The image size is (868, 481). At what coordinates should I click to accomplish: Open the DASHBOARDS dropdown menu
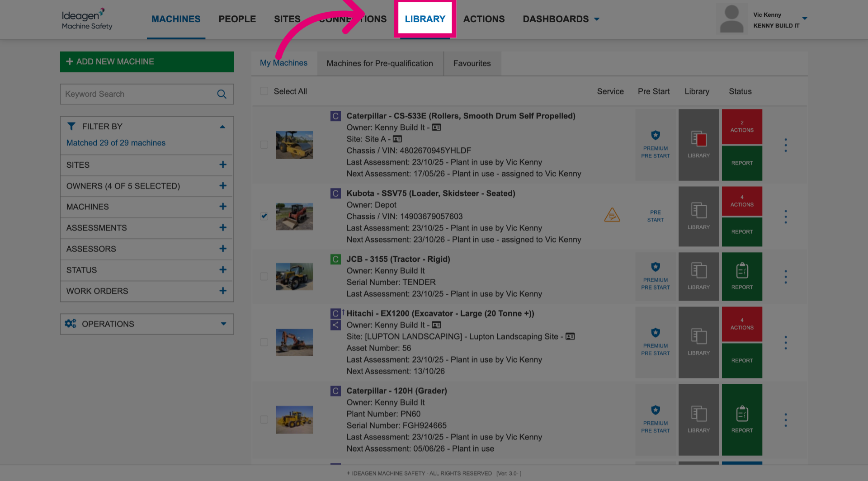(561, 19)
